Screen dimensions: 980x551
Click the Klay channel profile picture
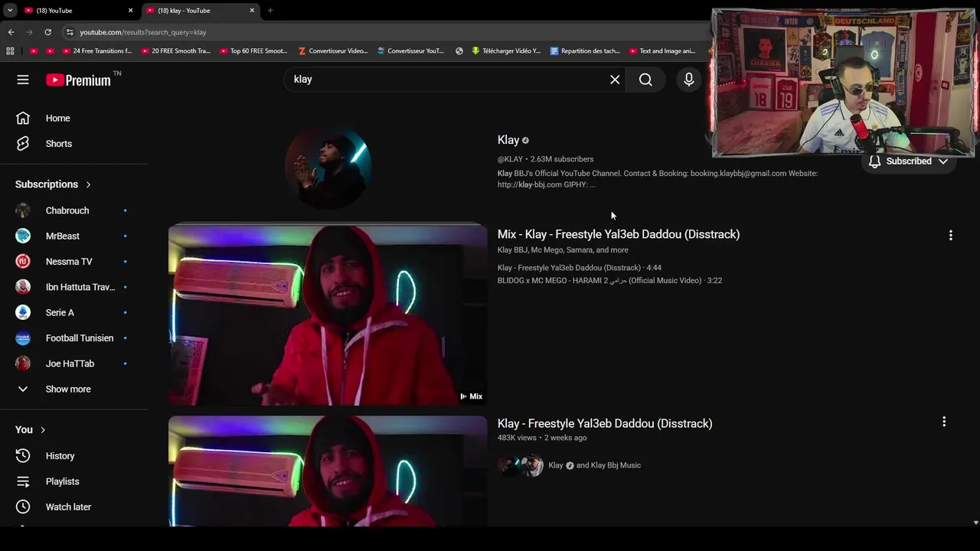[x=328, y=166]
